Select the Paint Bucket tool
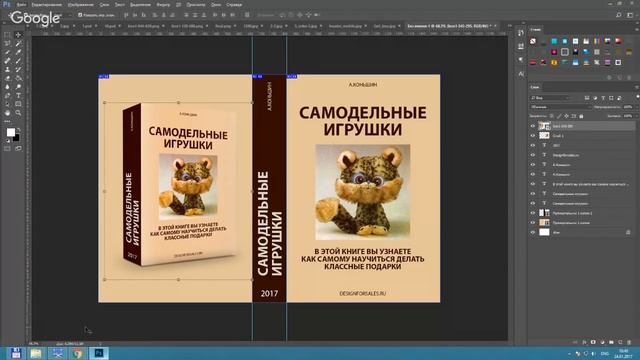 (x=18, y=78)
